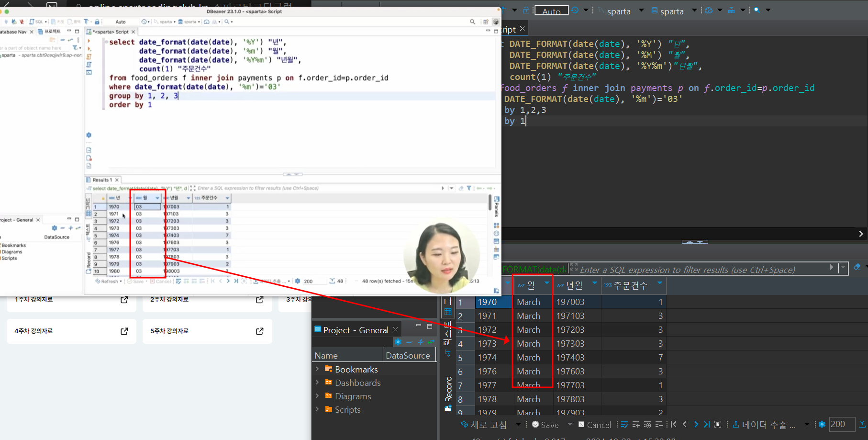Go to previous results page in dark window
The width and height of the screenshot is (868, 440).
685,424
